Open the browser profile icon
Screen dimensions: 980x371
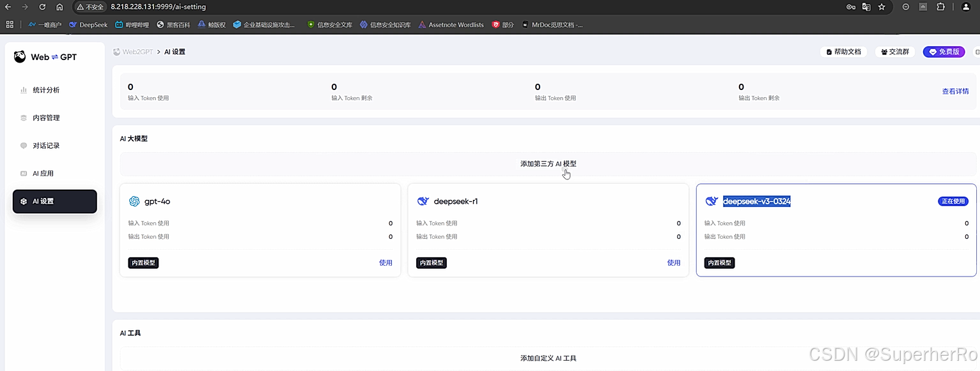click(x=966, y=6)
